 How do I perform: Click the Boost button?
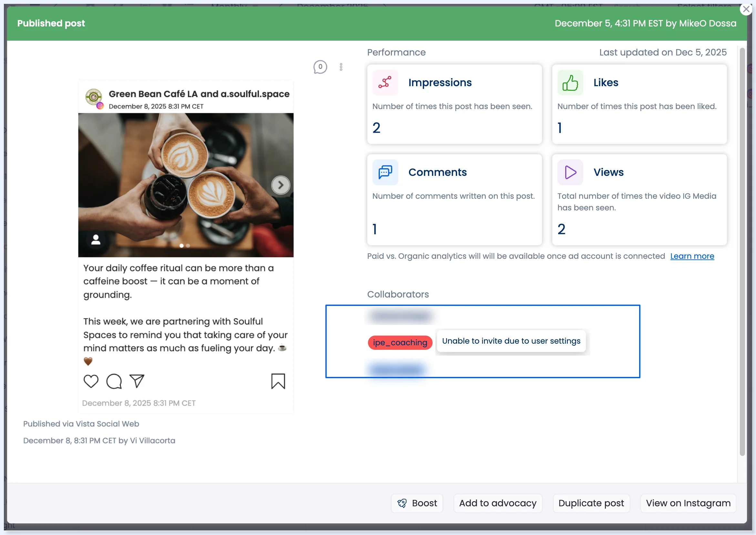tap(417, 503)
